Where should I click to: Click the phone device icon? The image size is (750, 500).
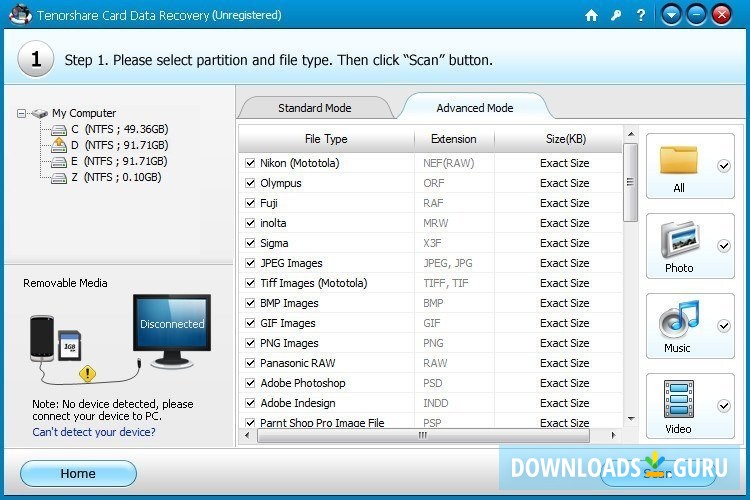click(x=42, y=338)
